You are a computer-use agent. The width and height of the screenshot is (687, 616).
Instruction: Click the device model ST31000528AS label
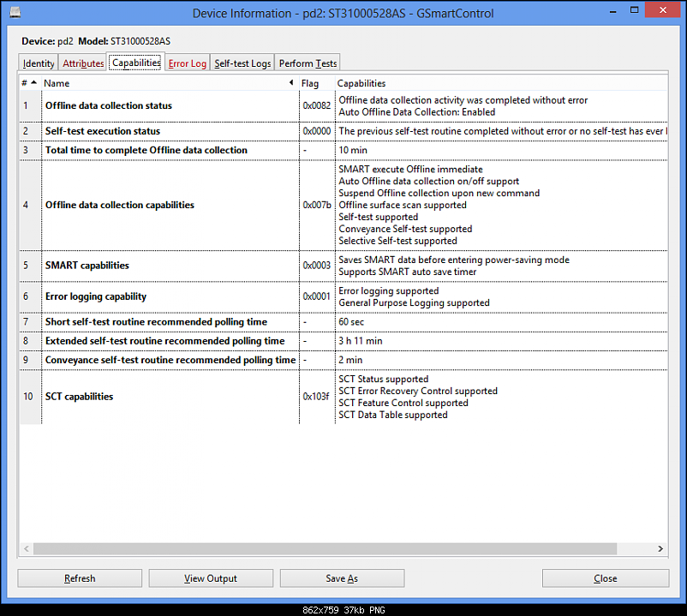(140, 41)
